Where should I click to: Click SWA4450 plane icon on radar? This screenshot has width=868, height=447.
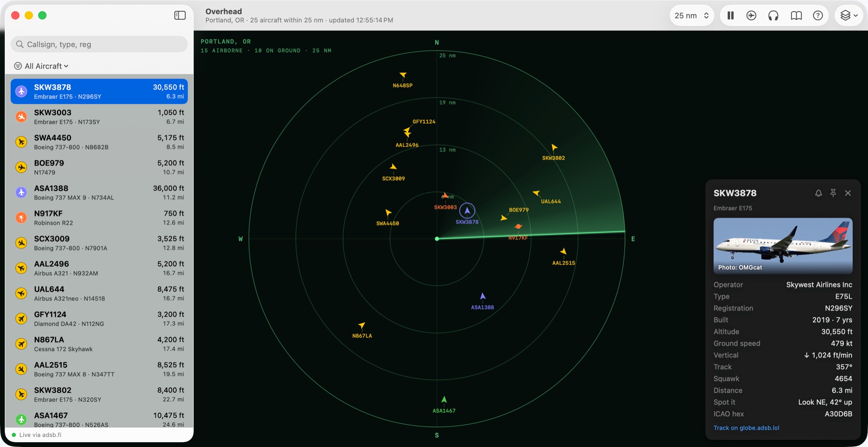coord(388,212)
